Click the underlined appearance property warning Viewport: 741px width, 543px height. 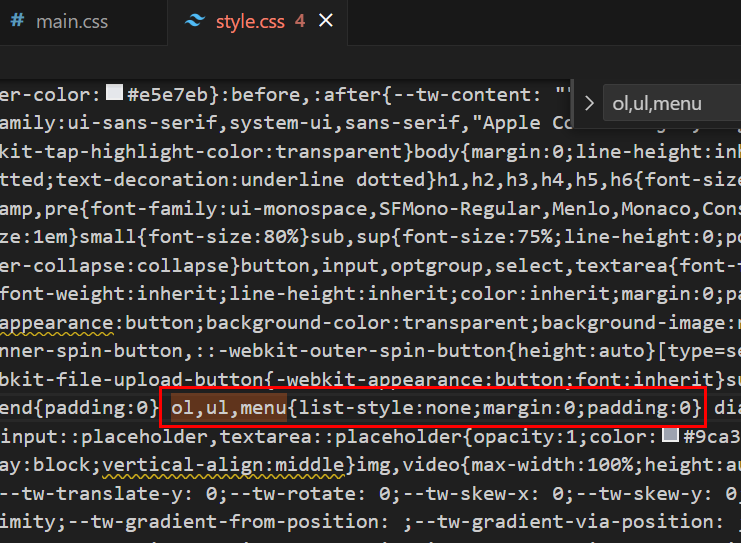tap(57, 323)
